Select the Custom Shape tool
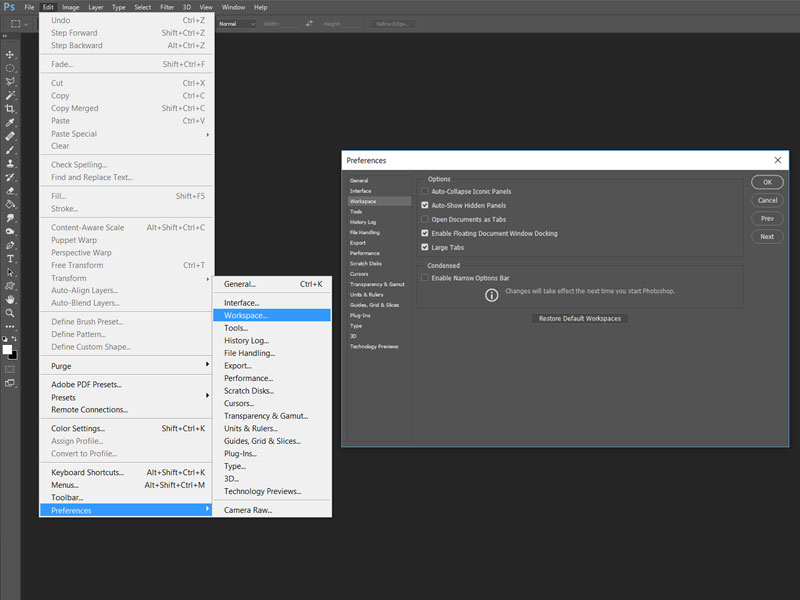 [x=10, y=286]
